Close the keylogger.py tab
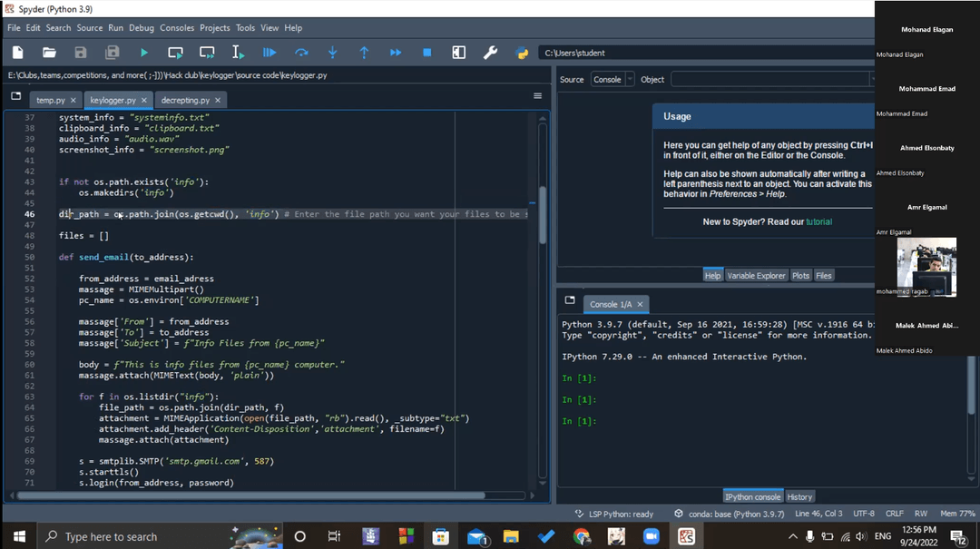The height and width of the screenshot is (549, 980). pyautogui.click(x=143, y=100)
